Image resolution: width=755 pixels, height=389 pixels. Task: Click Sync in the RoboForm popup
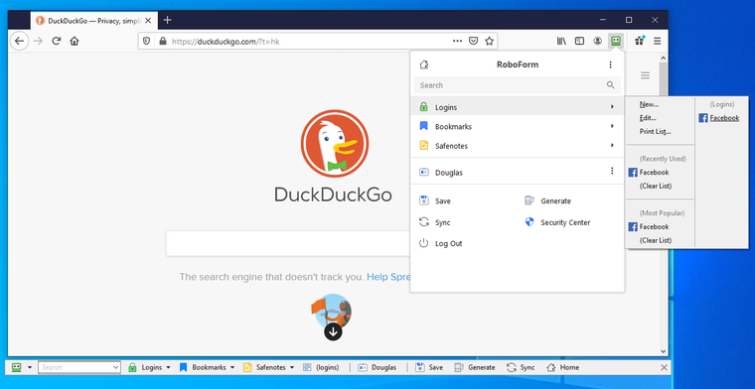tap(435, 222)
